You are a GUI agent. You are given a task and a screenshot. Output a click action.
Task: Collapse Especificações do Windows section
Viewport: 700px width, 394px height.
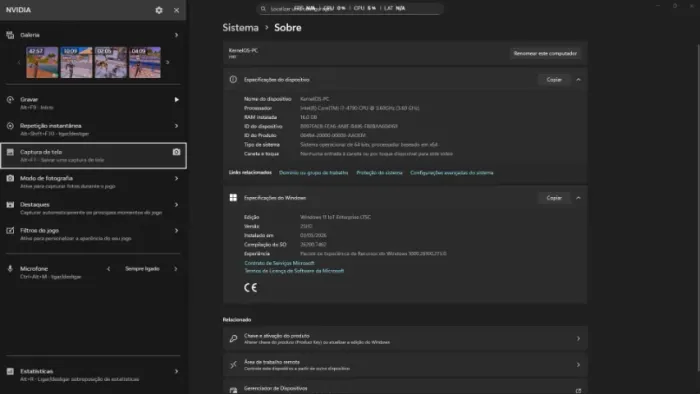coord(578,198)
